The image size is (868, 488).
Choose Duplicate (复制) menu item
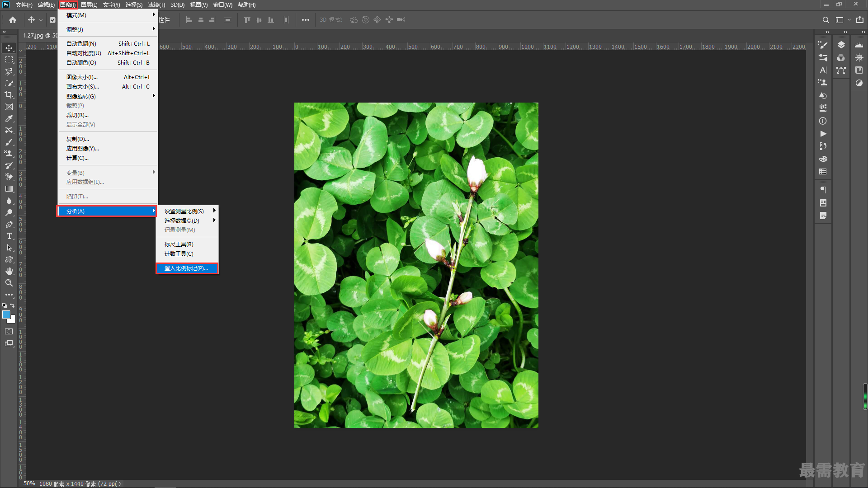click(108, 139)
